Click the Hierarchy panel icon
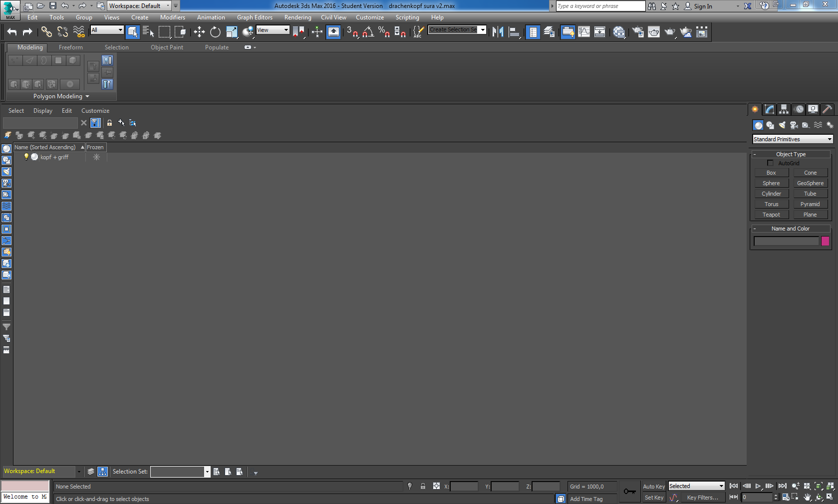This screenshot has width=838, height=504. tap(784, 109)
